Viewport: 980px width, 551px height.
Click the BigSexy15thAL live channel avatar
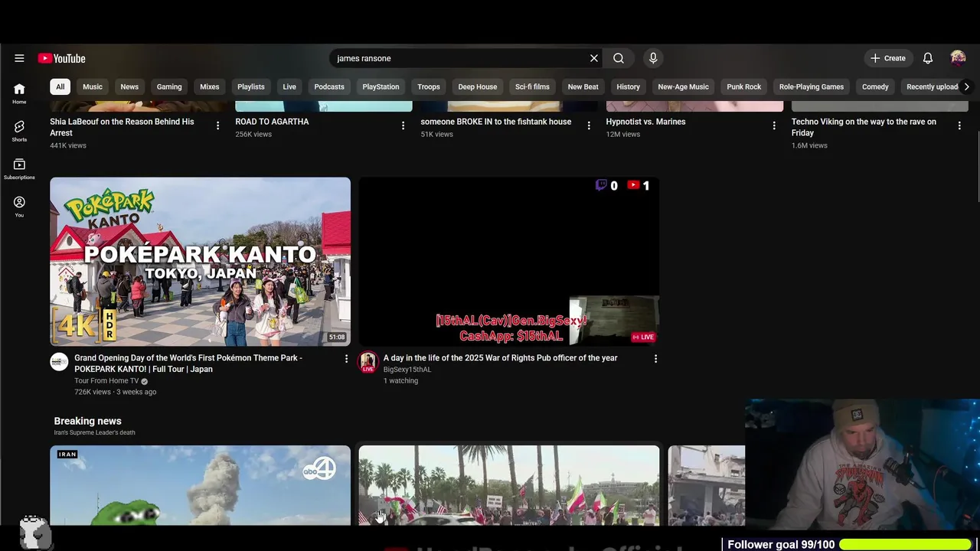[x=368, y=362]
